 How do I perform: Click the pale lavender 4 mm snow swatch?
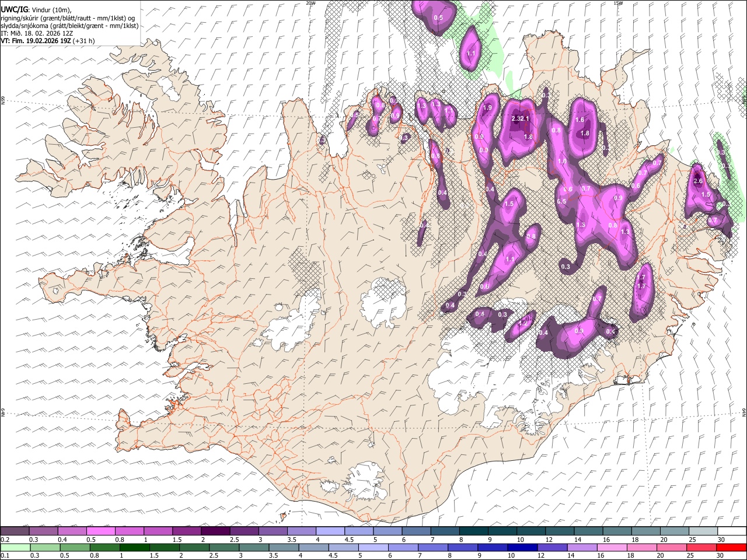click(330, 531)
